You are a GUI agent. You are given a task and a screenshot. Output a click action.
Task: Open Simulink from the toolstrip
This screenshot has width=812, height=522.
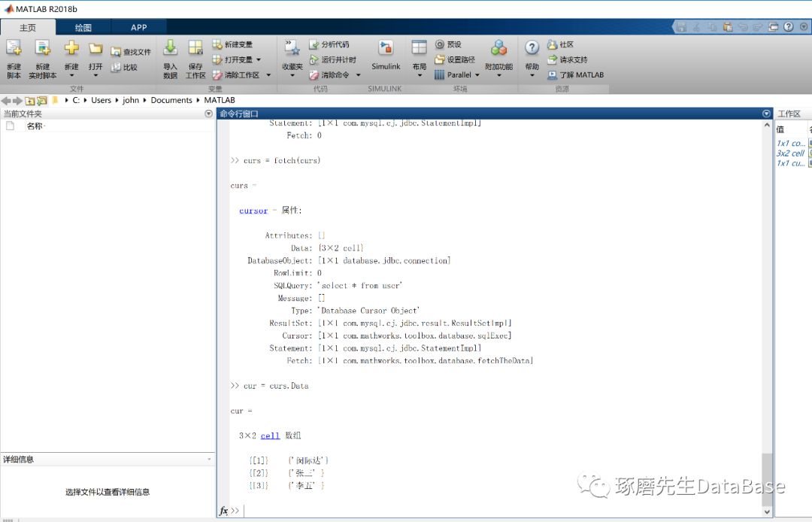[x=386, y=55]
